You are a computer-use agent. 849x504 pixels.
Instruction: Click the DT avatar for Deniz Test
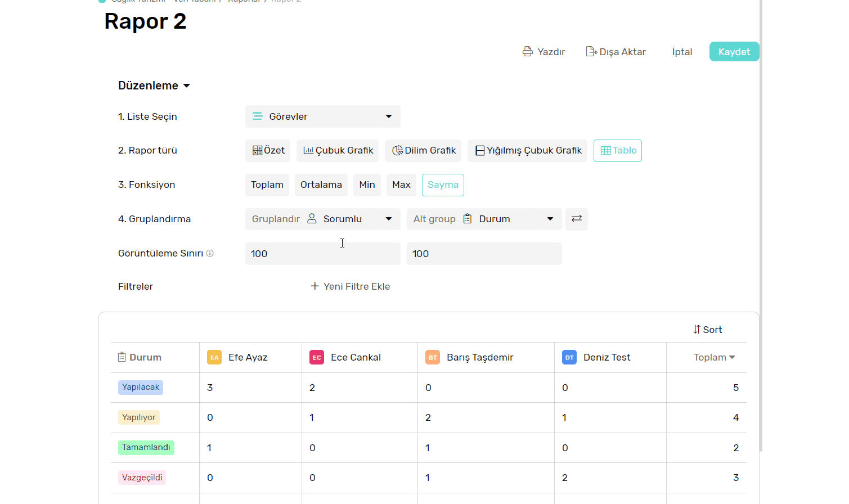point(569,357)
